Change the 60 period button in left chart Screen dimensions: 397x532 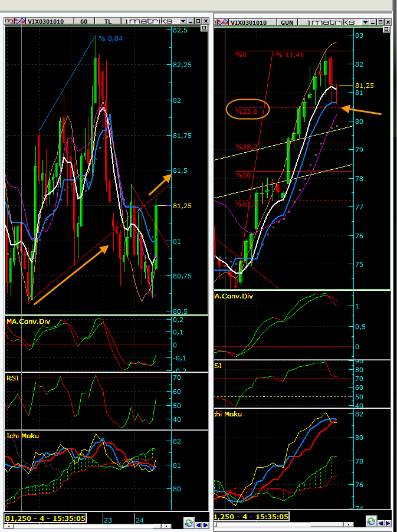coord(84,21)
